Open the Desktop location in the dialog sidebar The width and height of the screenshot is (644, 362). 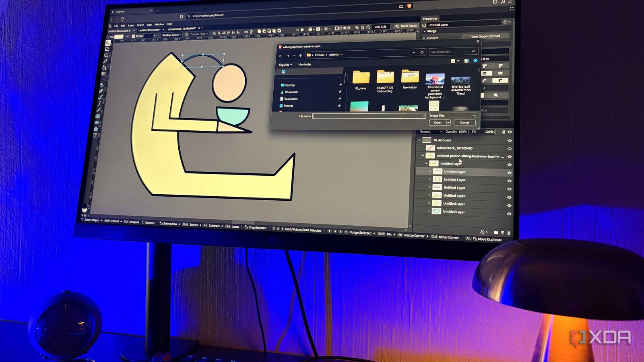(288, 85)
